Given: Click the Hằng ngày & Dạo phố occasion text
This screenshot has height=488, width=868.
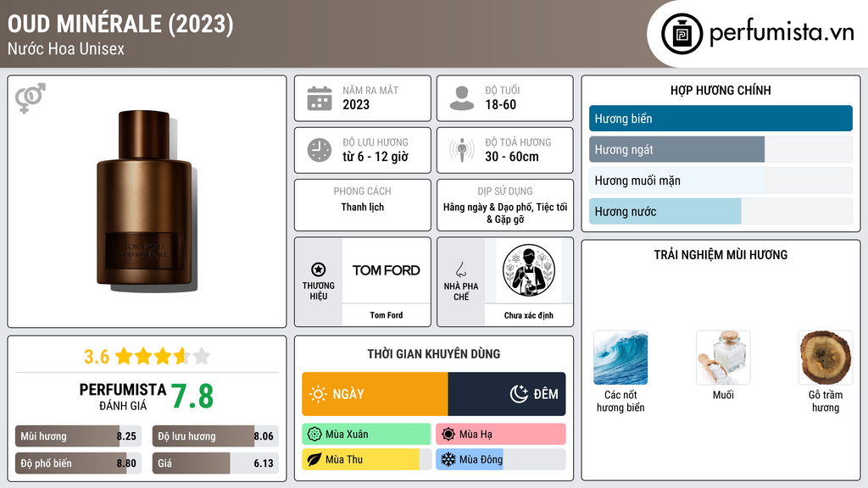Looking at the screenshot, I should (x=505, y=213).
